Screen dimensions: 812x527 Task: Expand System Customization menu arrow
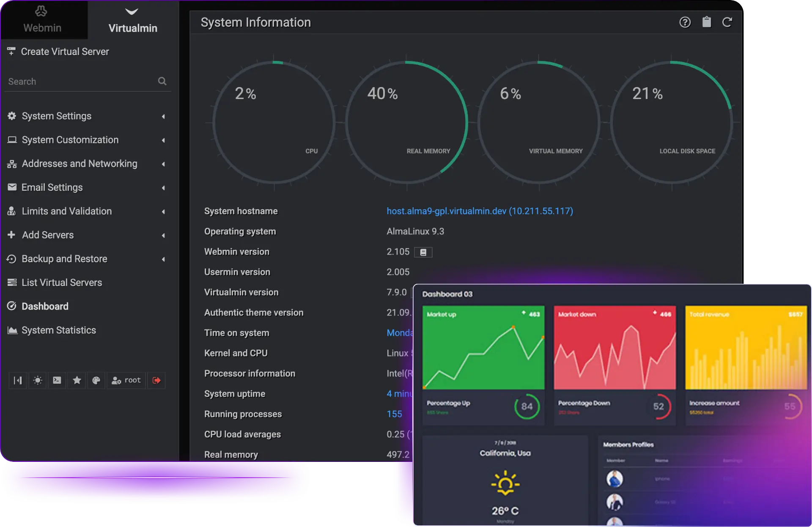pos(163,140)
